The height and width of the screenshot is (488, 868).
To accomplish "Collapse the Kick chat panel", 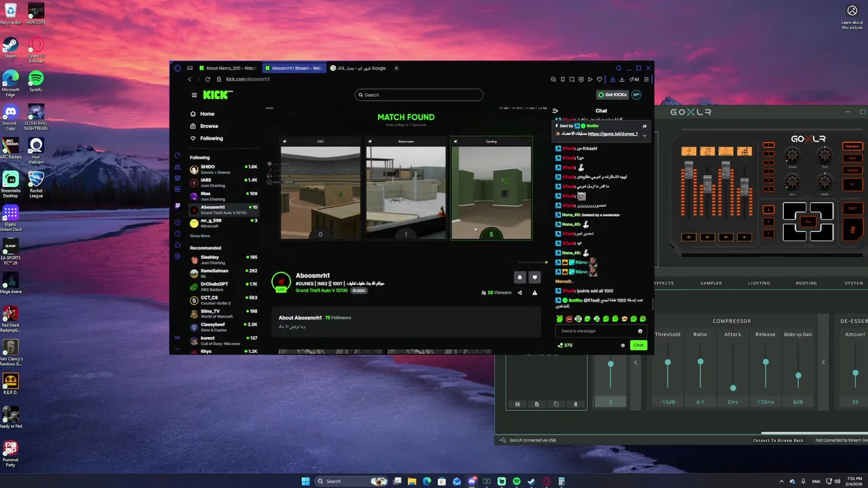I will pyautogui.click(x=555, y=110).
